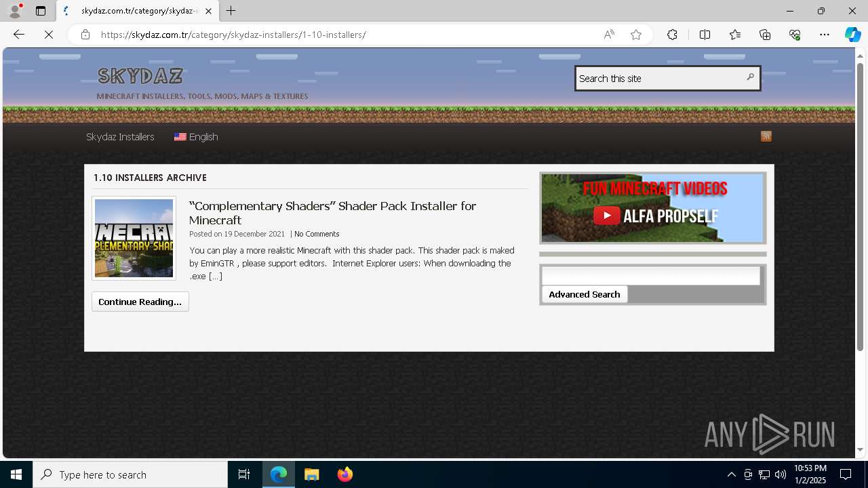Screen dimensions: 868x488
Task: Open the English language menu
Action: coord(196,137)
